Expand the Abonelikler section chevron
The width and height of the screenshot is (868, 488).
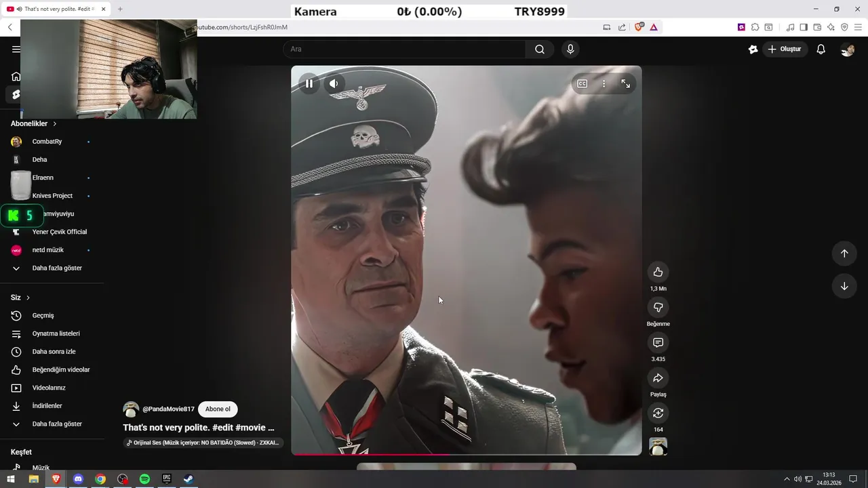(55, 124)
